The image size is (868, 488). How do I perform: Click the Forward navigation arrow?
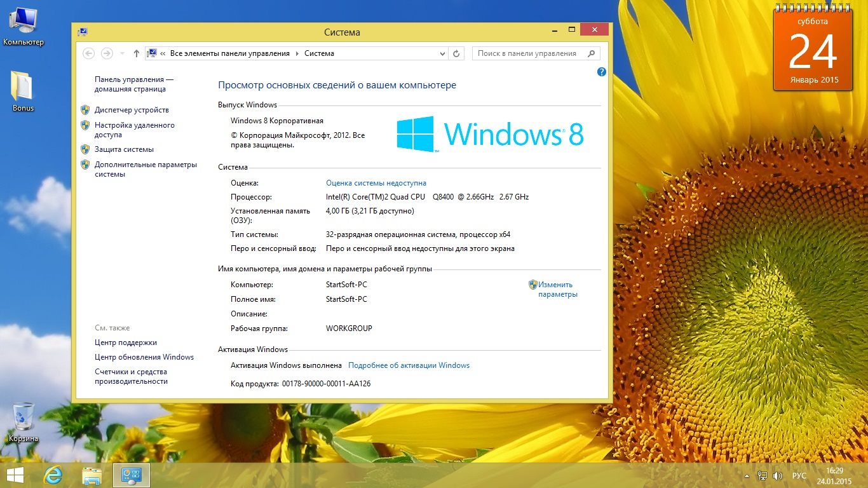pos(107,53)
